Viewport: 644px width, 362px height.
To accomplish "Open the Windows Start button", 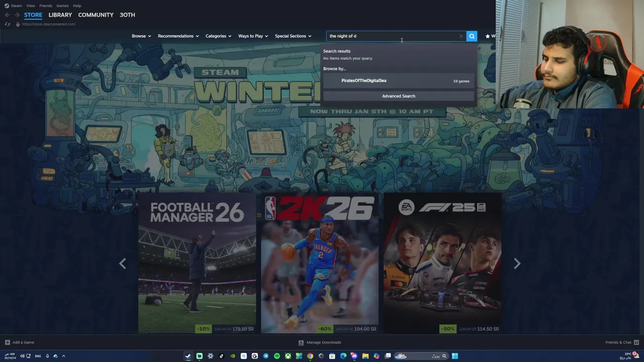I will pos(455,356).
